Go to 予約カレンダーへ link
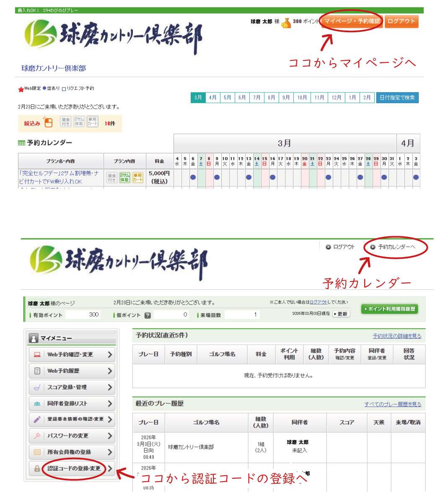Viewport: 448px width, 495px height. click(396, 247)
